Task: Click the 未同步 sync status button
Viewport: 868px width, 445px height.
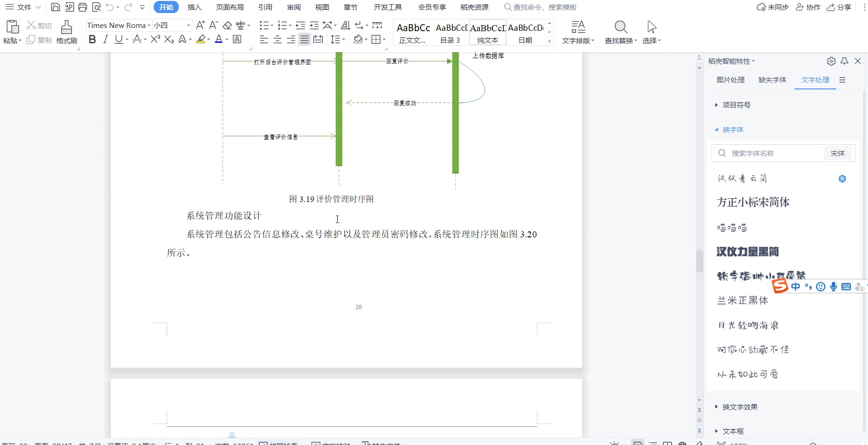Action: click(773, 7)
